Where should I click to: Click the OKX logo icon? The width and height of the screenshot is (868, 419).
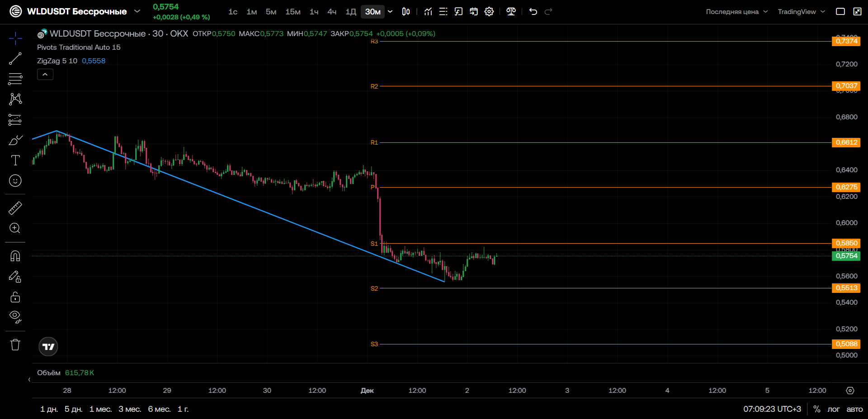16,11
